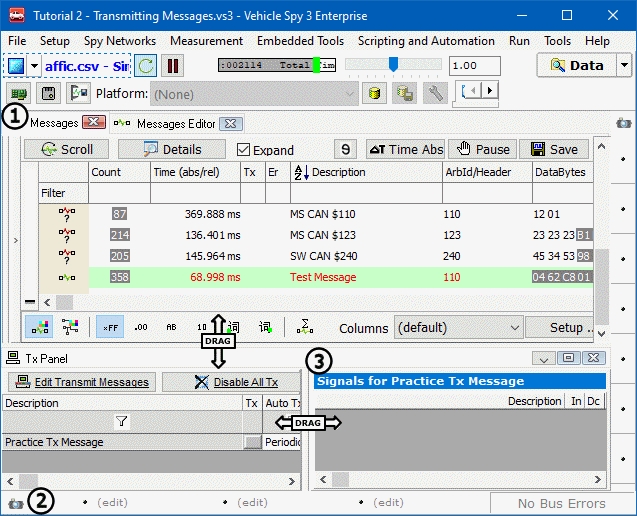
Task: Open the Spy Networks menu
Action: (120, 41)
